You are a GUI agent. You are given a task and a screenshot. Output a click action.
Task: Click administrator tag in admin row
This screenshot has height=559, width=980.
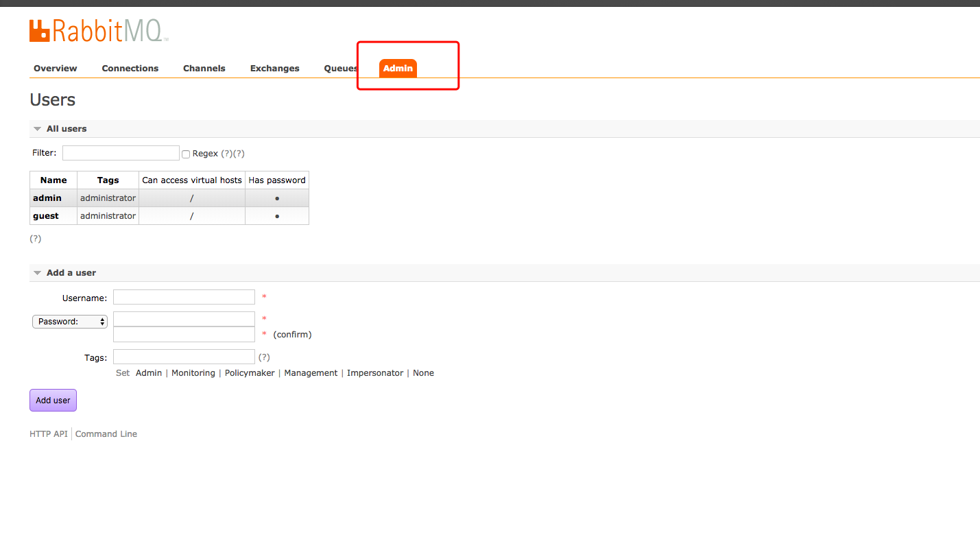(108, 198)
